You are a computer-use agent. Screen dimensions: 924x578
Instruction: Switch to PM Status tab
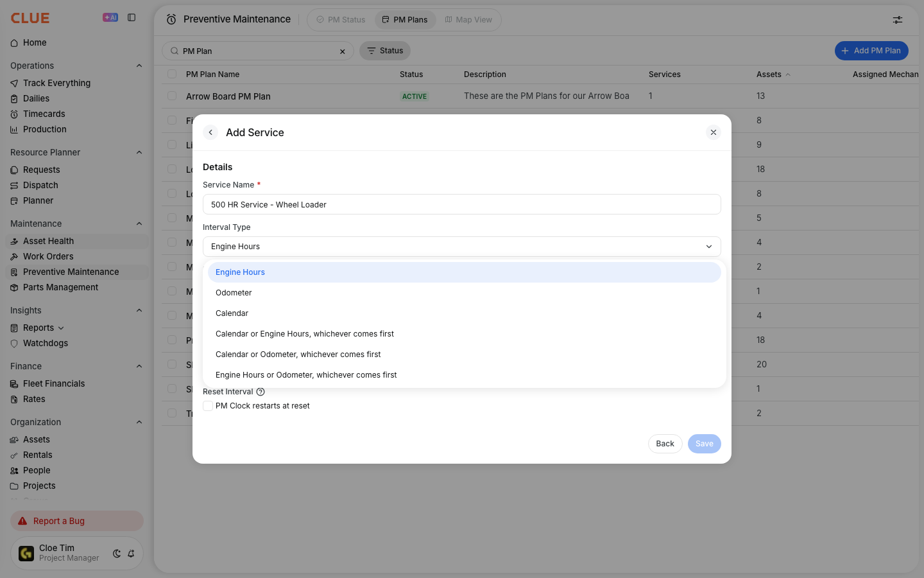[341, 20]
